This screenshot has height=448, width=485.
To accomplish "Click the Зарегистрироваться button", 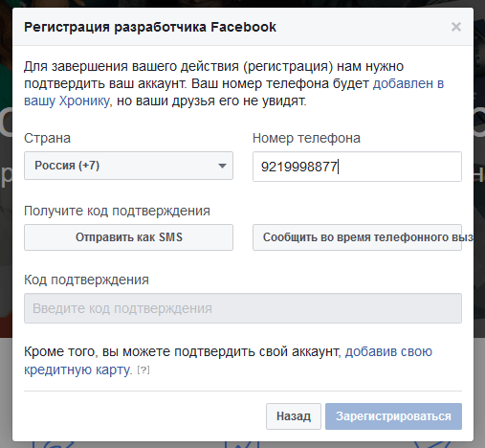I will [x=393, y=416].
